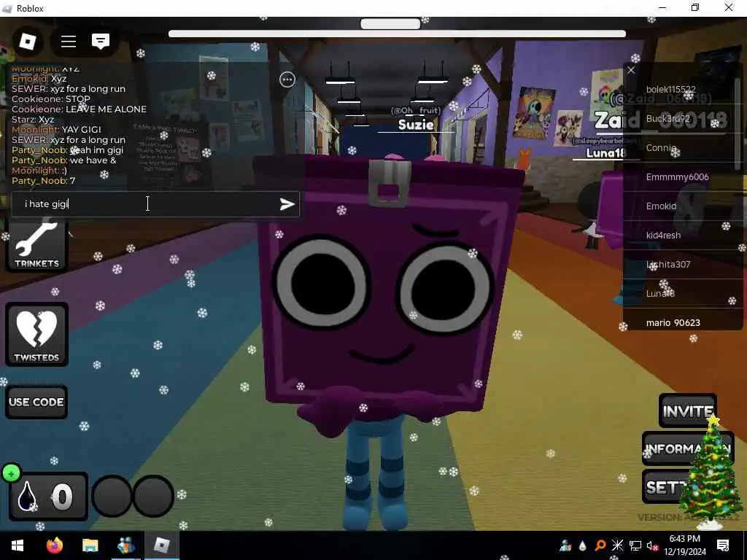This screenshot has width=747, height=560.
Task: Open the taskbar clock showing 6:43 PM
Action: pos(684,545)
